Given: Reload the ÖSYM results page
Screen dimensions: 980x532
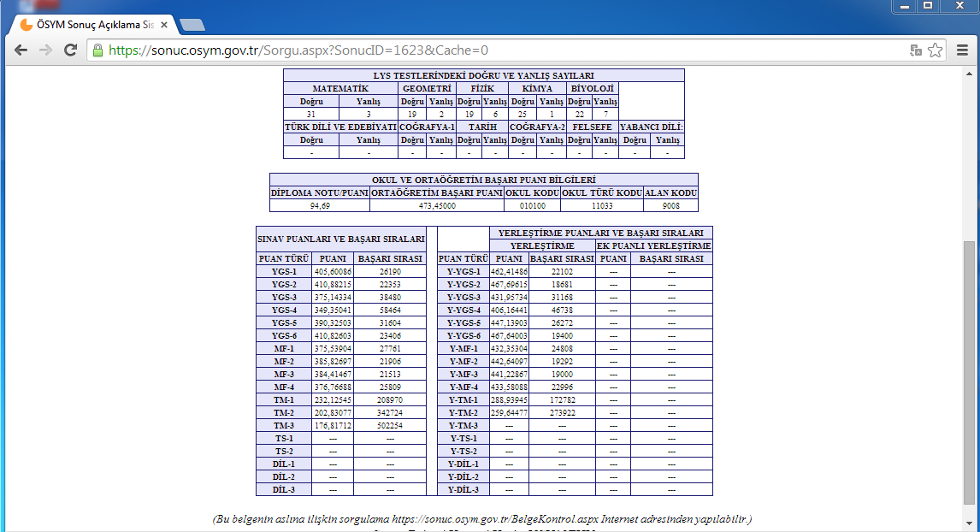Looking at the screenshot, I should point(69,50).
